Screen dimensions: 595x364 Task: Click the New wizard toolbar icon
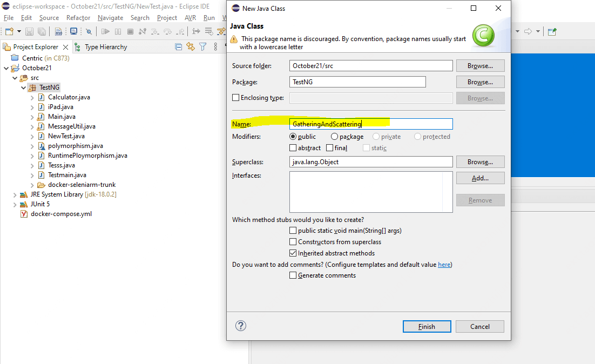[x=9, y=31]
